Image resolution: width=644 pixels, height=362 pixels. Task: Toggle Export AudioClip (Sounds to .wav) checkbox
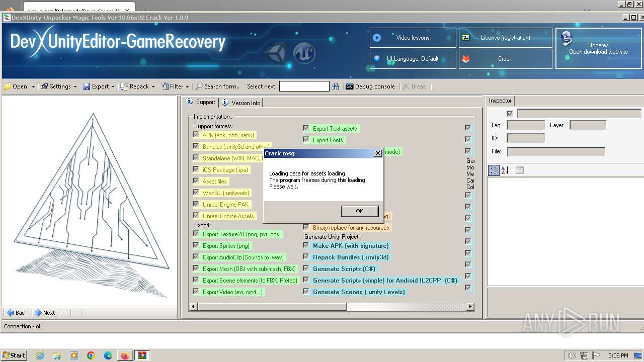pyautogui.click(x=196, y=257)
